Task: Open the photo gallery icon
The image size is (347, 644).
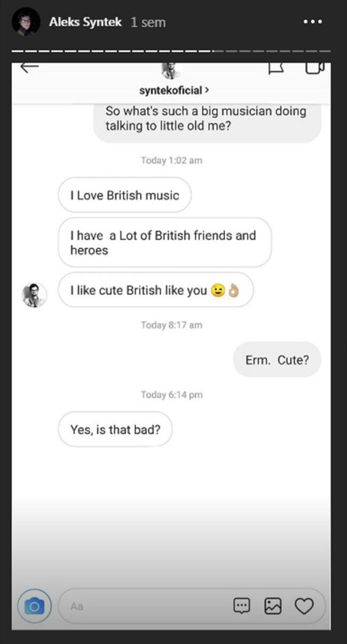Action: click(273, 606)
